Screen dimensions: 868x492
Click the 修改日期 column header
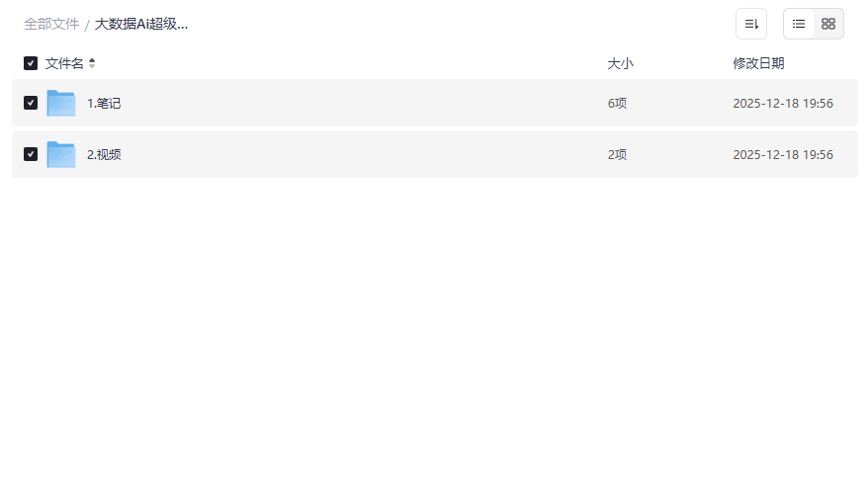(x=758, y=63)
